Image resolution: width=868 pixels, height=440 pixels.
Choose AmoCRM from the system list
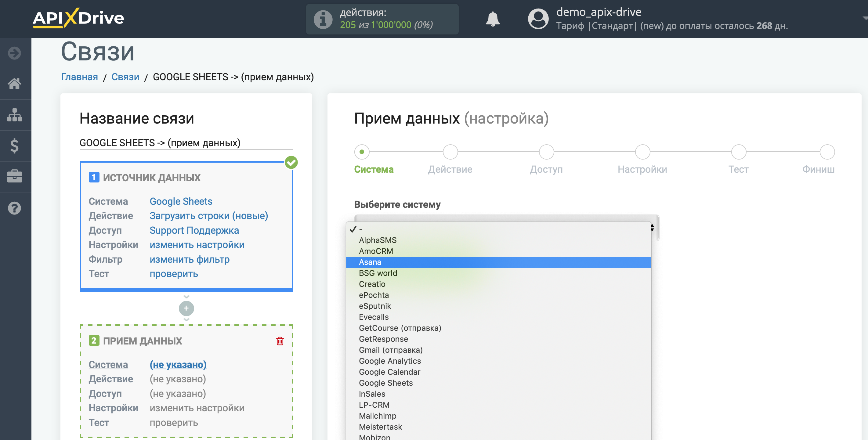click(498, 251)
